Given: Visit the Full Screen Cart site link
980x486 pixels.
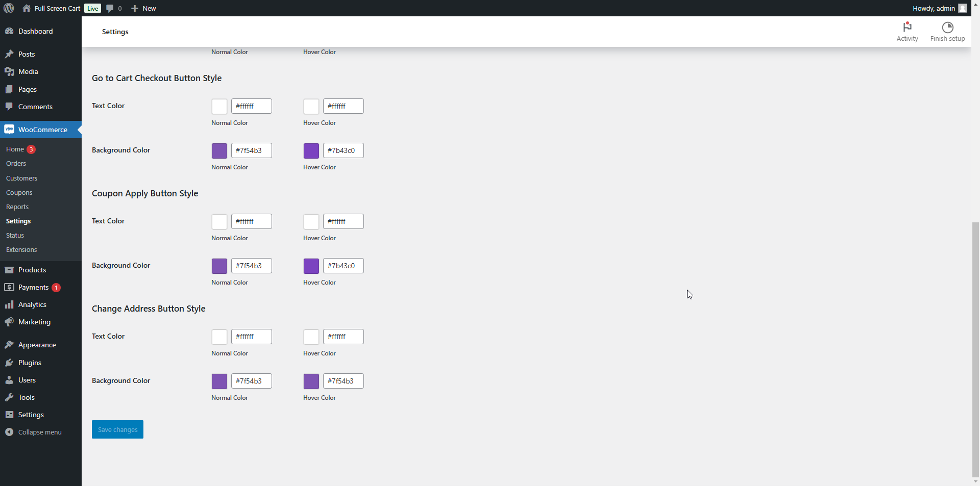Looking at the screenshot, I should coord(57,8).
